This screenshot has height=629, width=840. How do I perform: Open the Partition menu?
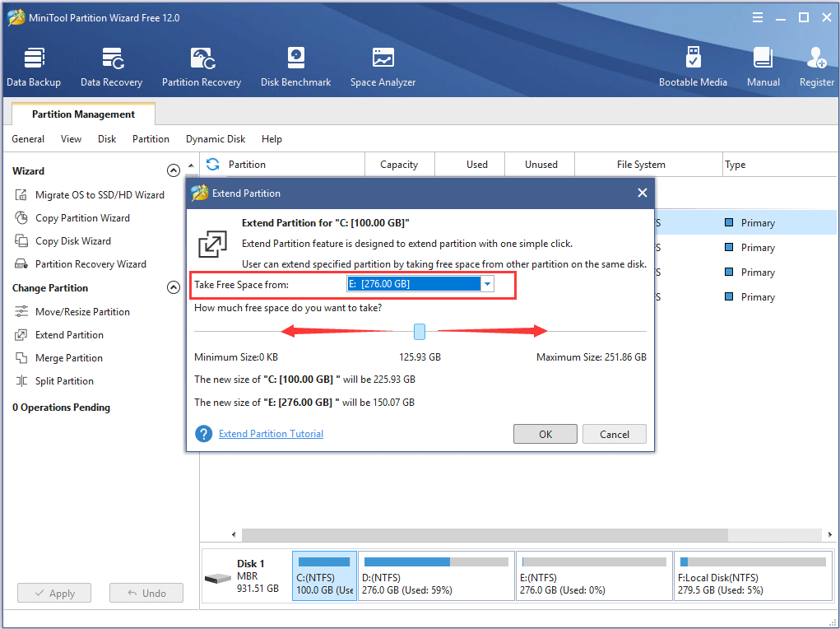151,139
